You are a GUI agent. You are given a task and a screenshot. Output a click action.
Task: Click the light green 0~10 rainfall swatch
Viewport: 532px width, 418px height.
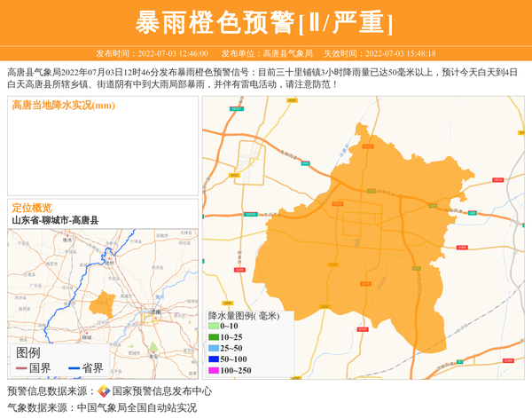[x=213, y=327]
